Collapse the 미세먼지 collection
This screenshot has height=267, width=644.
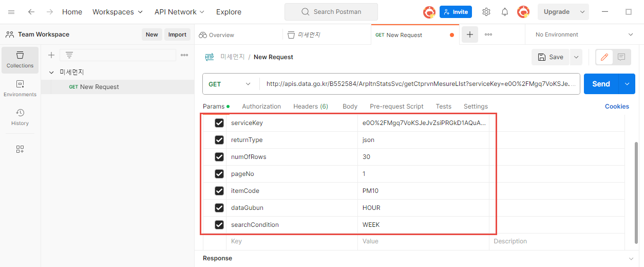[51, 73]
